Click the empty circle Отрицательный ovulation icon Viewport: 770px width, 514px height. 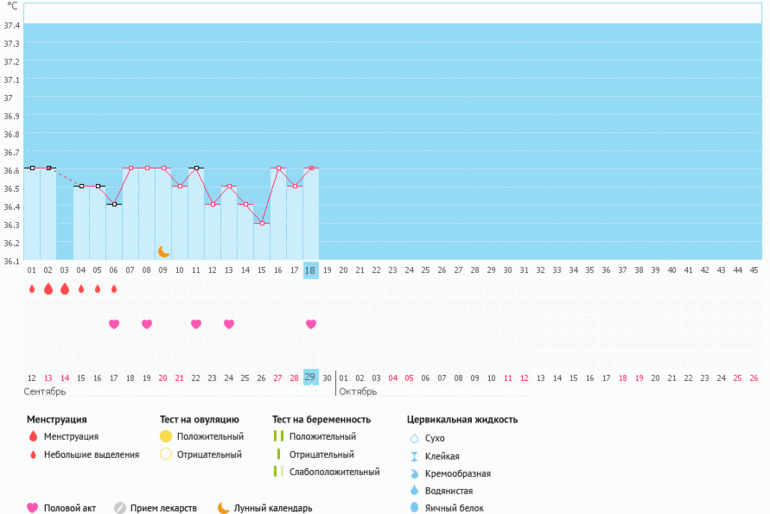[x=165, y=455]
